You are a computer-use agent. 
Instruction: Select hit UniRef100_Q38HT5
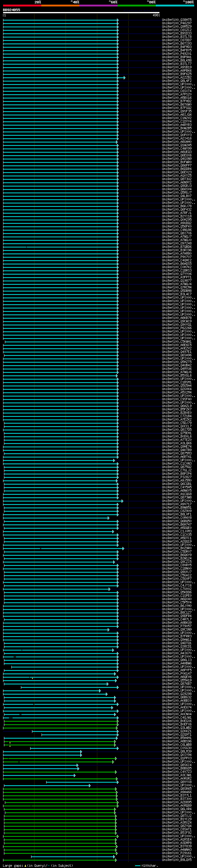(x=177, y=20)
